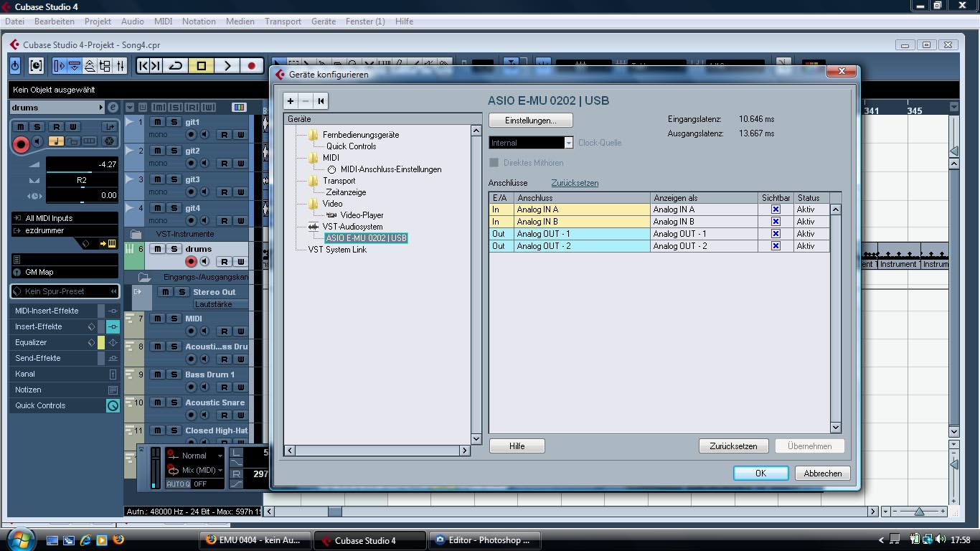The height and width of the screenshot is (551, 980).
Task: Open the Projekt menu
Action: [98, 22]
